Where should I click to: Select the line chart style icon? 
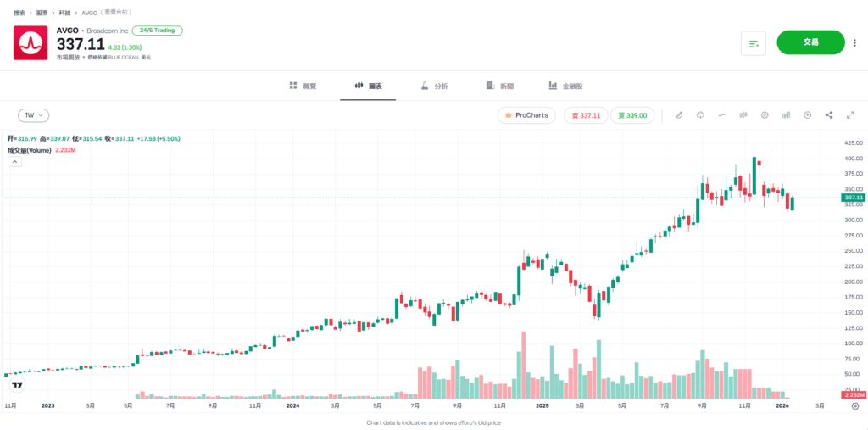(722, 115)
